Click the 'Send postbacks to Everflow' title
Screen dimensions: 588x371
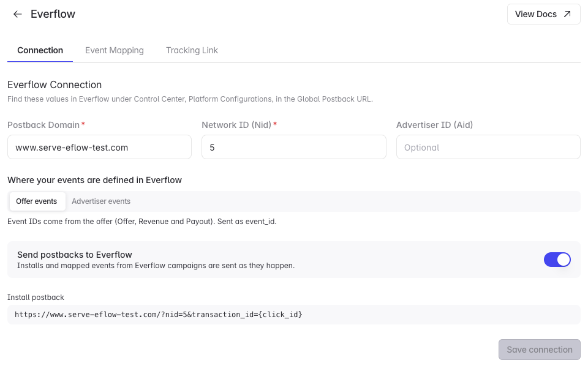pyautogui.click(x=75, y=255)
